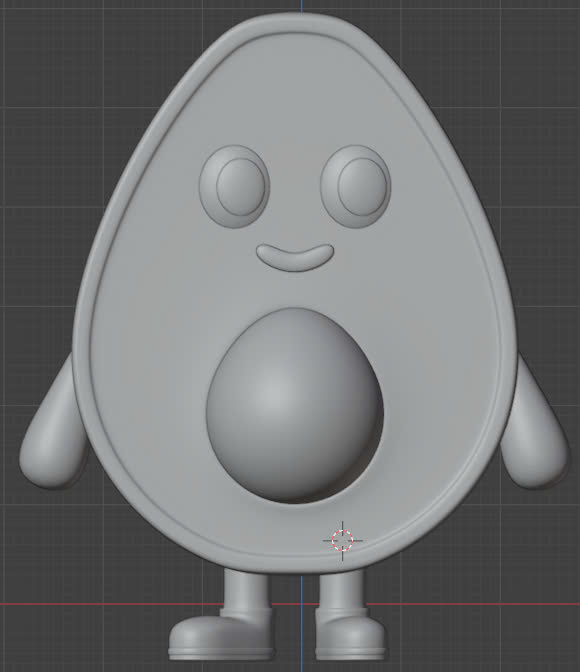Select the shoe on the screen's right side

click(x=350, y=635)
